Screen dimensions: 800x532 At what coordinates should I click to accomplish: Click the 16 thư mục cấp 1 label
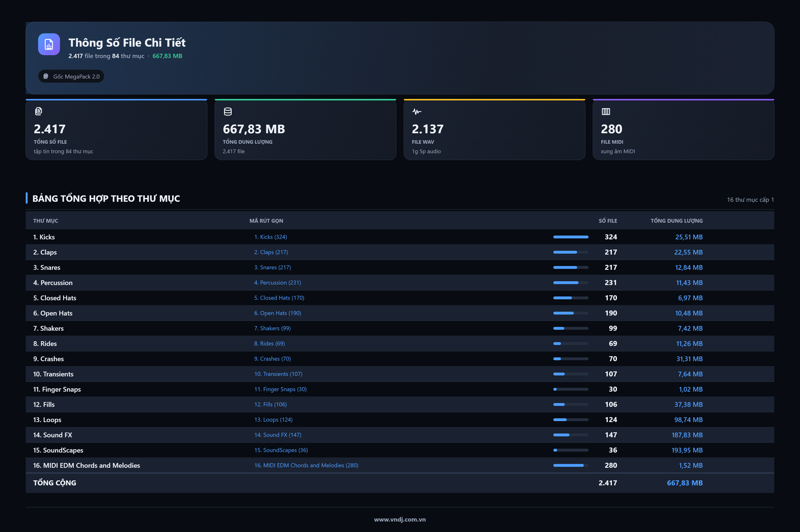click(x=750, y=200)
